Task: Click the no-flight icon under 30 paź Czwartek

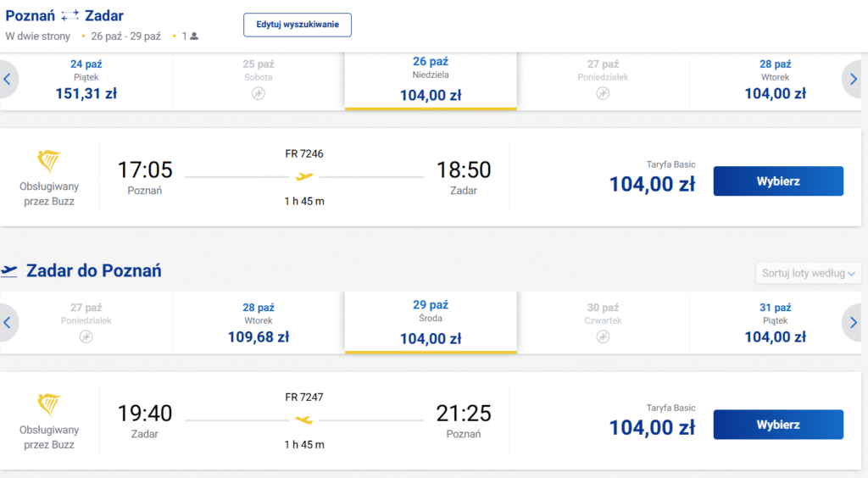Action: [x=603, y=337]
